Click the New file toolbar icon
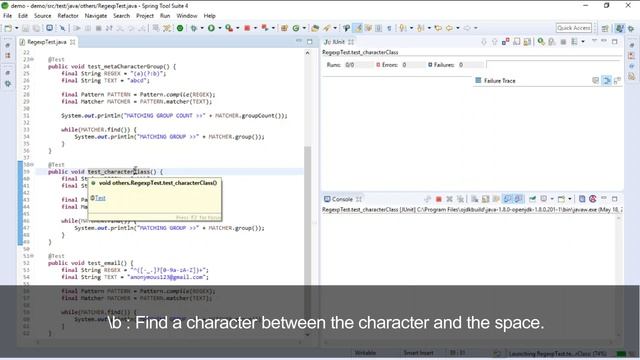Screen dimensions: 640x360 coord(7,28)
